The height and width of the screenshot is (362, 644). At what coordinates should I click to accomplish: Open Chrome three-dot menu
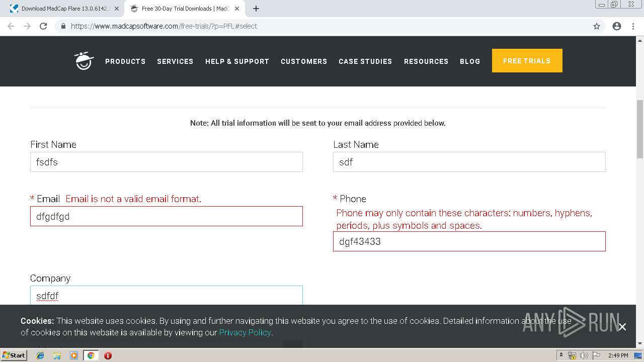[633, 26]
